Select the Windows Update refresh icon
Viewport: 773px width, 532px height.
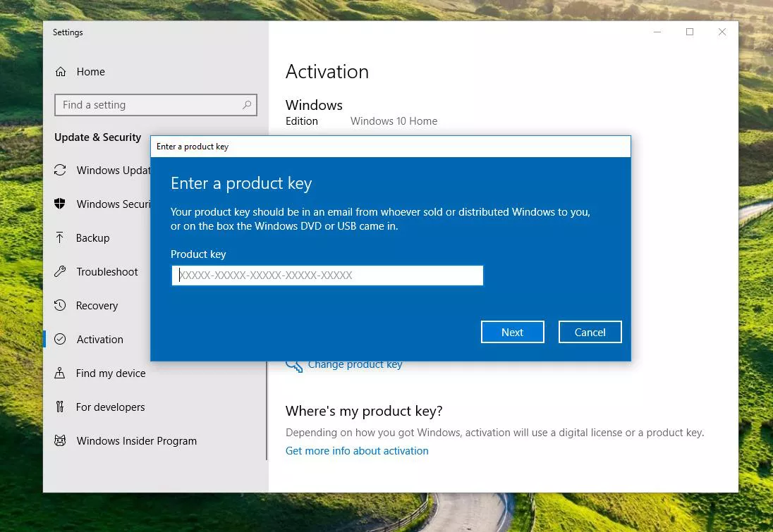click(61, 170)
